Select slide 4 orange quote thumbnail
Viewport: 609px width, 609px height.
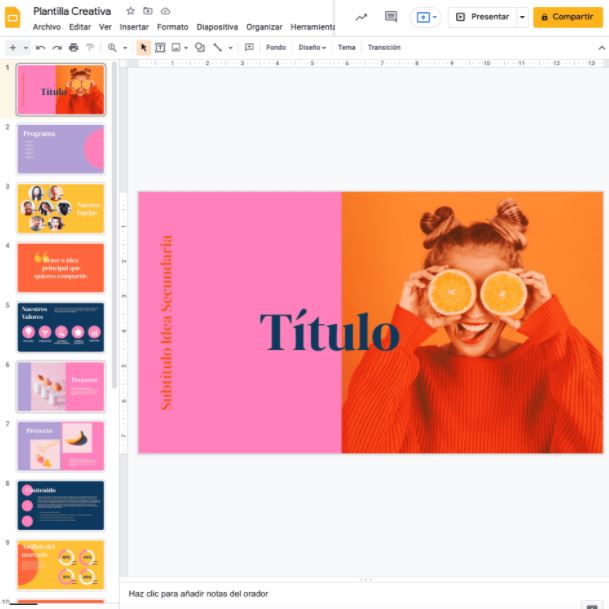pos(61,268)
